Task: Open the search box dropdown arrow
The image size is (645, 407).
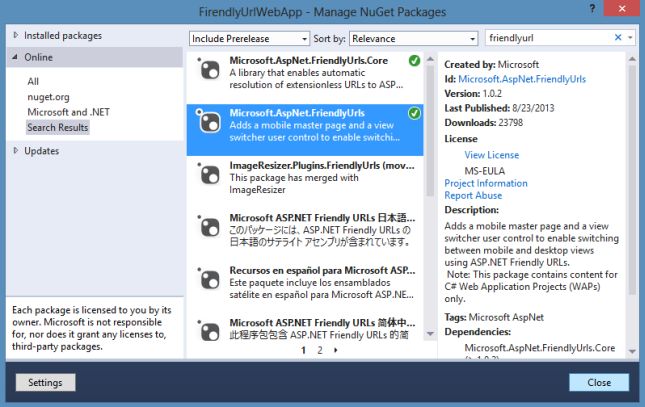Action: pyautogui.click(x=630, y=38)
